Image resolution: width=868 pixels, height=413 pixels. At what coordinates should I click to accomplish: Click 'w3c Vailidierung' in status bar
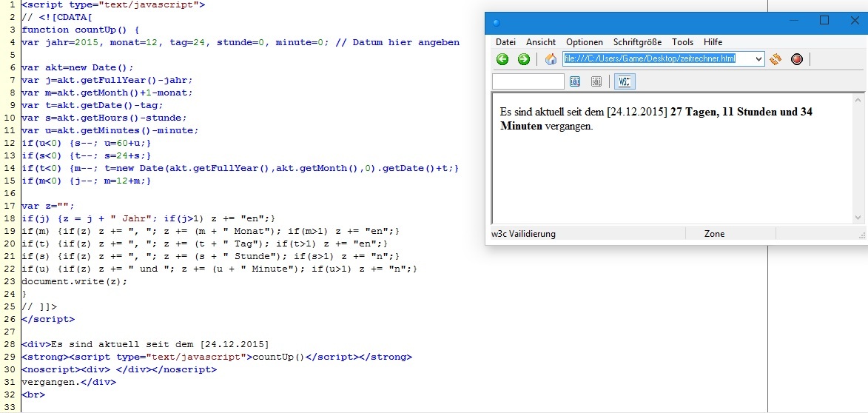pyautogui.click(x=523, y=234)
